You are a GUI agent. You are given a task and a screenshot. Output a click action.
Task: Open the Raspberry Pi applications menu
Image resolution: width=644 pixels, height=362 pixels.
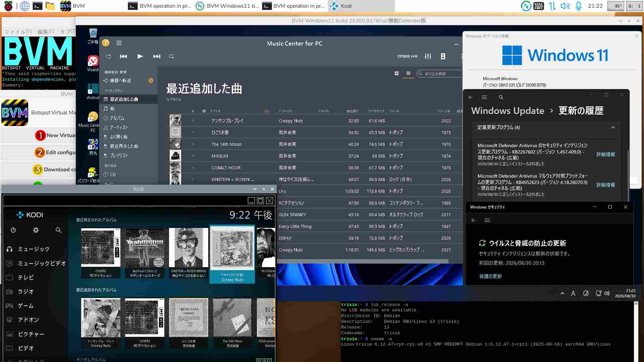point(8,6)
